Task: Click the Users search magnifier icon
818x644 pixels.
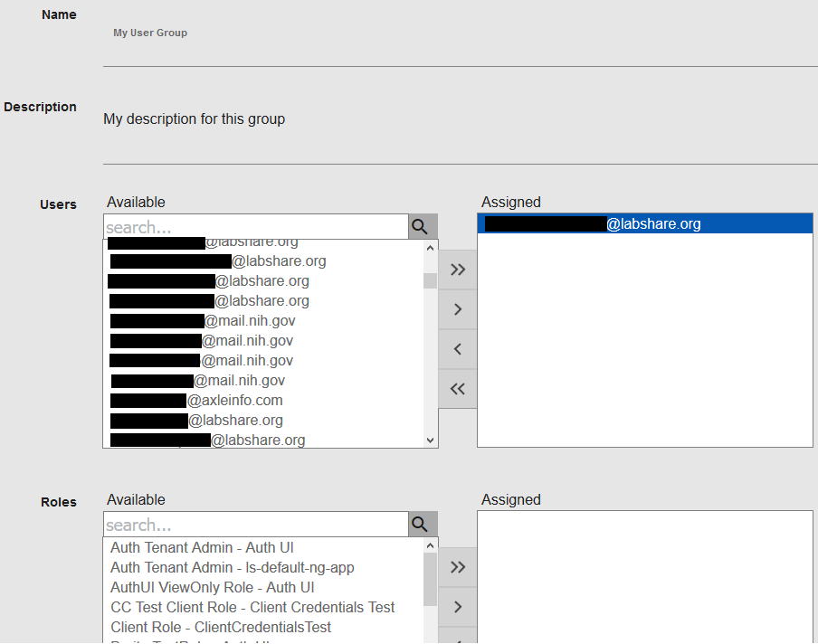Action: pos(423,227)
